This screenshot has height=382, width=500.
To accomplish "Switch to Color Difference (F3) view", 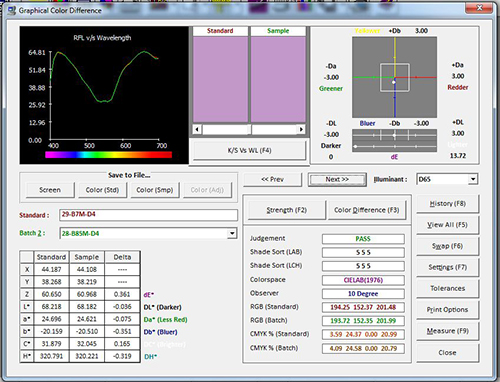I will 367,210.
